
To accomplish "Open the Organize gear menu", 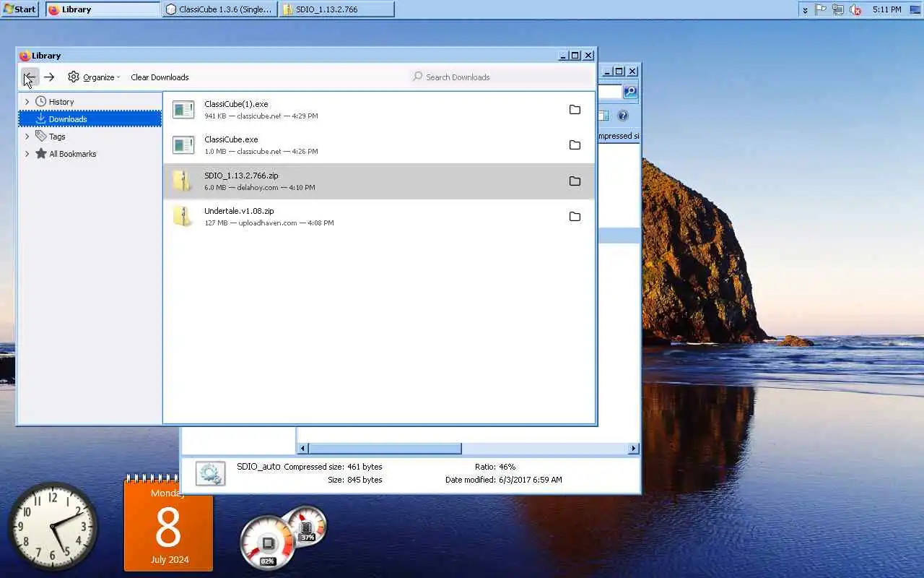I will 94,77.
